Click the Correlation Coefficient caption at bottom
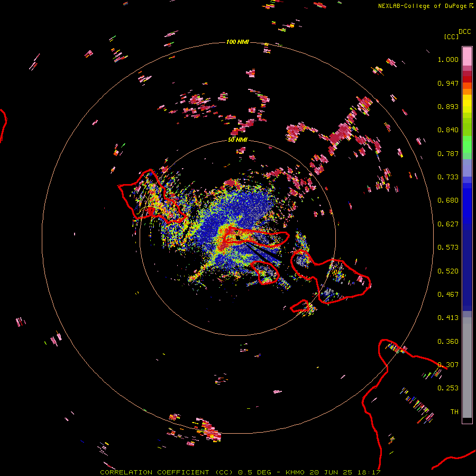The width and height of the screenshot is (476, 476). click(x=240, y=472)
